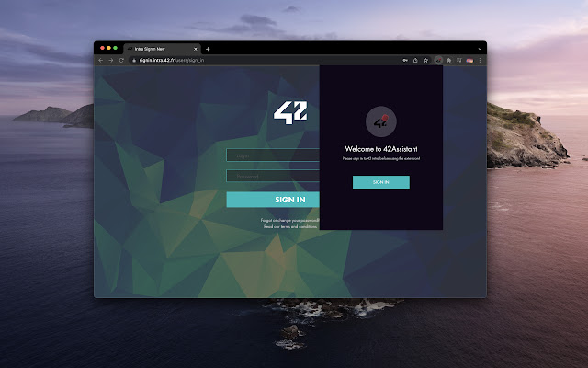The image size is (588, 368).
Task: Bookmark this page with the star icon
Action: 426,60
